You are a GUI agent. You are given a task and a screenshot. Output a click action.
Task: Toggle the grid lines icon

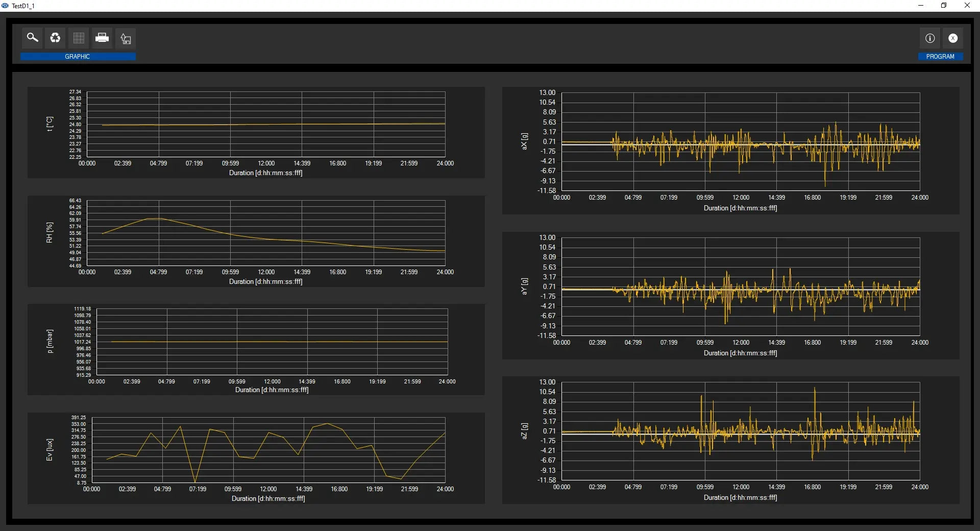(79, 38)
